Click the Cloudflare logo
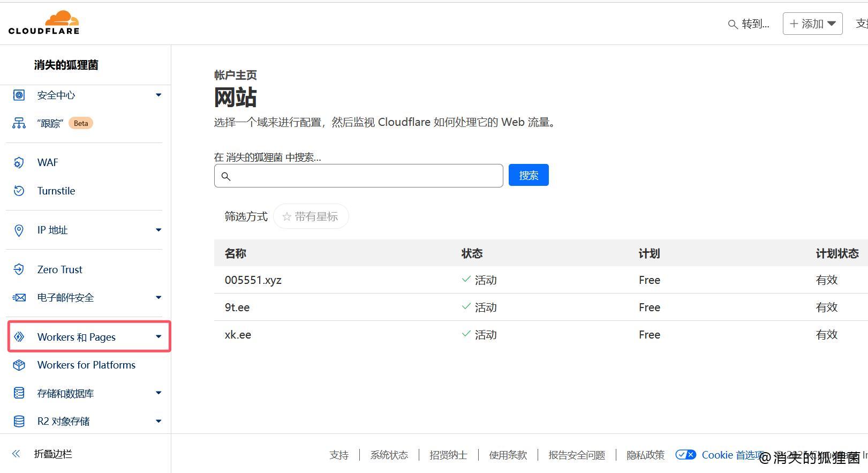The width and height of the screenshot is (868, 473). [x=44, y=22]
